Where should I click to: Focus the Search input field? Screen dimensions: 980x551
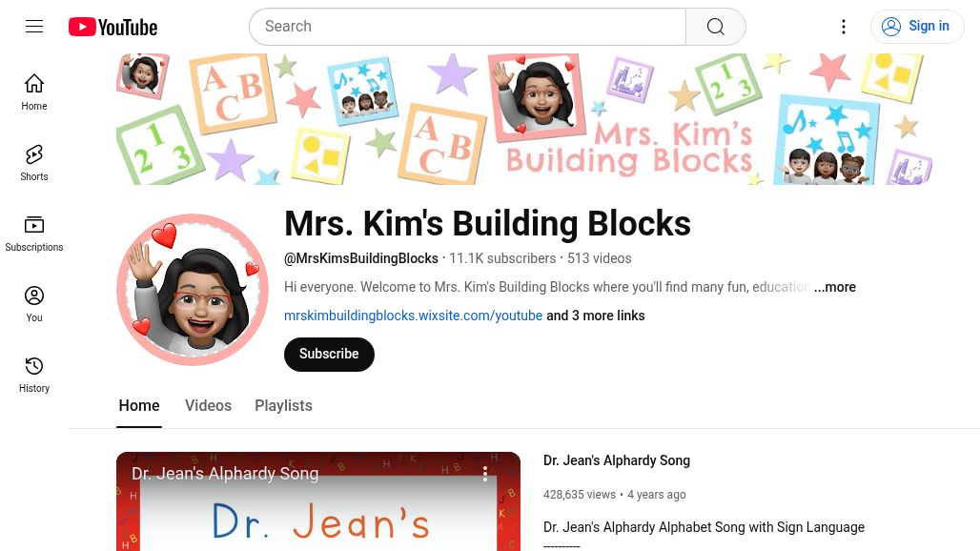click(467, 27)
